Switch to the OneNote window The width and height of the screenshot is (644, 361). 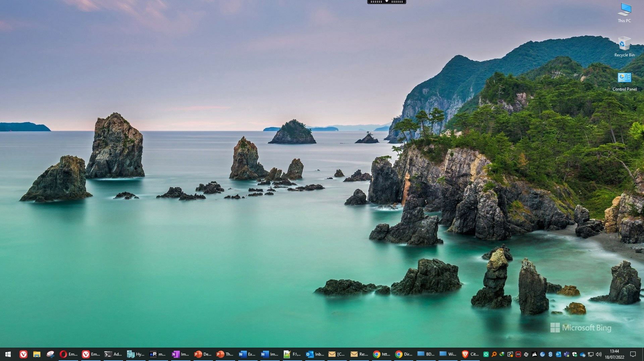(x=180, y=354)
